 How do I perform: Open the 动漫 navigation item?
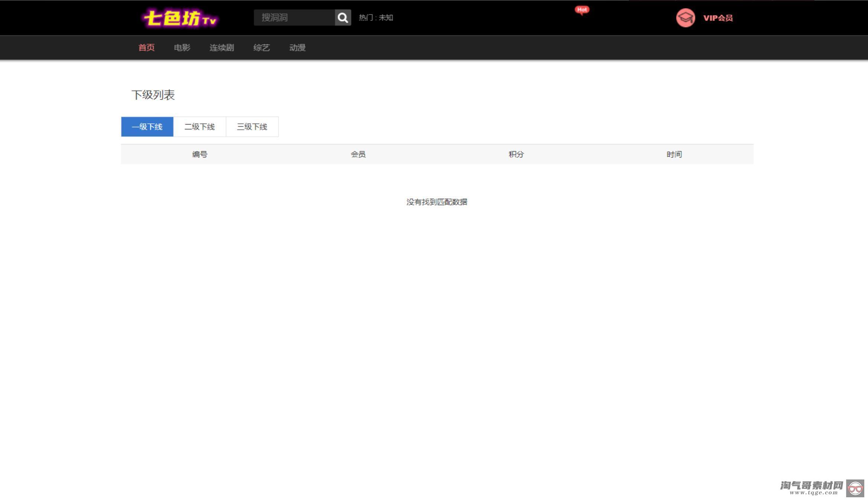pos(298,48)
